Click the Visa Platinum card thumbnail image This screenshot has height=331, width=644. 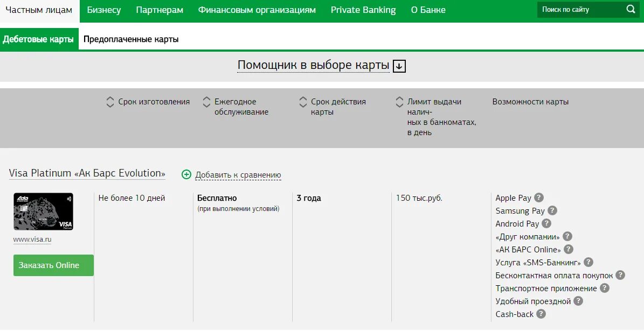click(x=43, y=211)
